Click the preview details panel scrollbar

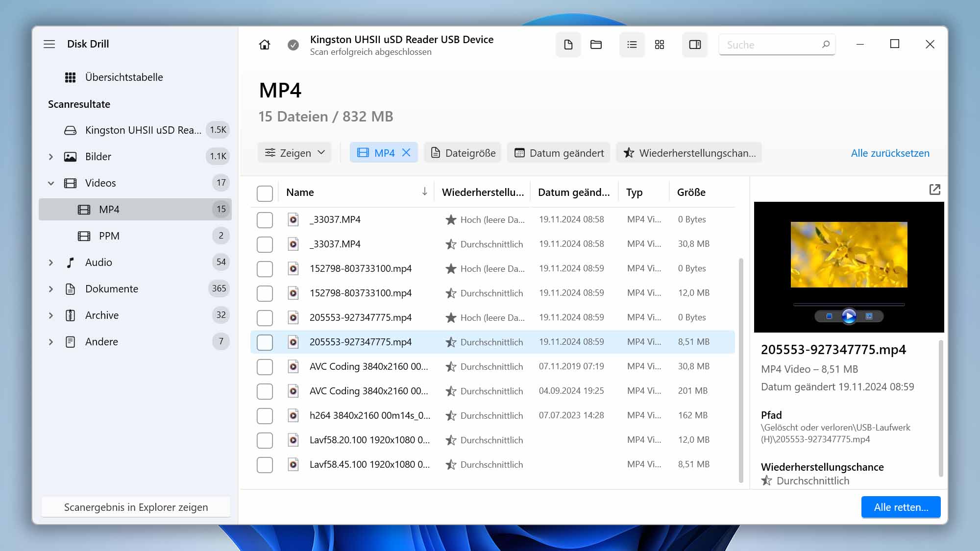pos(940,408)
